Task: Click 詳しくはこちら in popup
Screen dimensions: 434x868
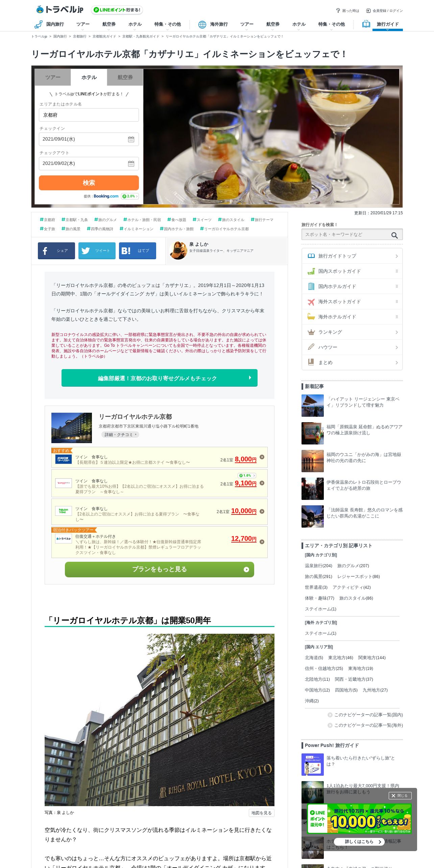Action: click(x=359, y=842)
